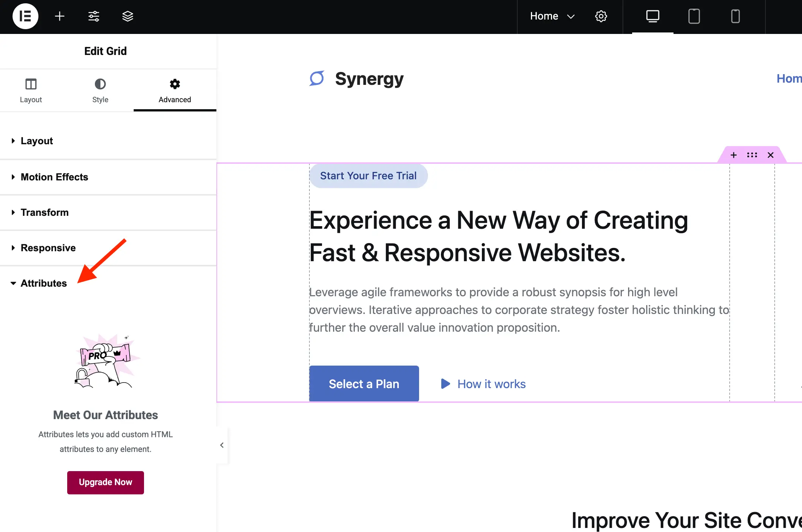Click the grid drag handle dots
Screen dimensions: 802x532
752,155
